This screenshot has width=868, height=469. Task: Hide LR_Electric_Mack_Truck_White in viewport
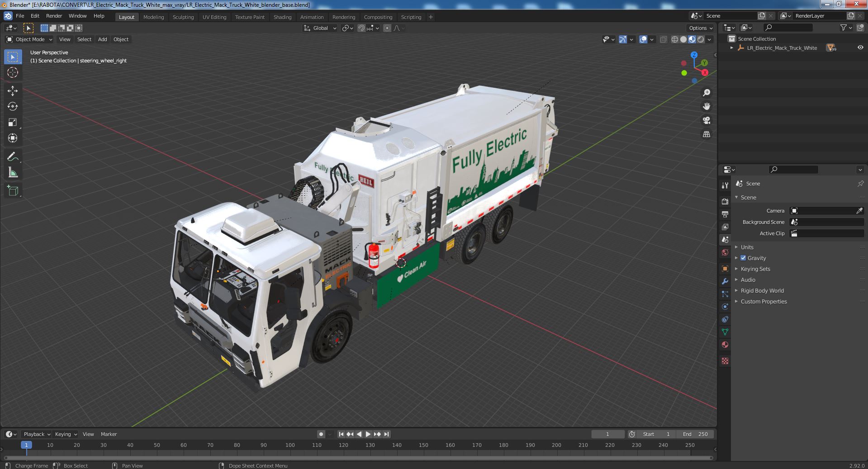(860, 47)
